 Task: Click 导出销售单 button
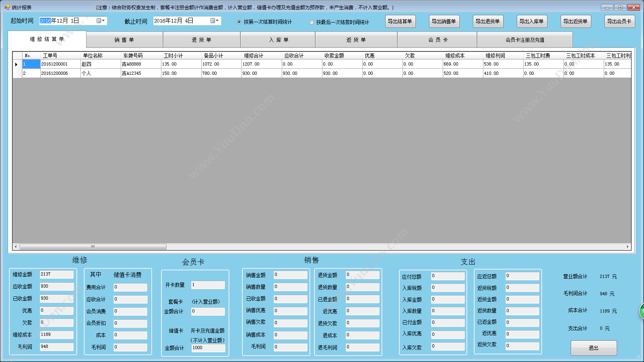(x=444, y=21)
